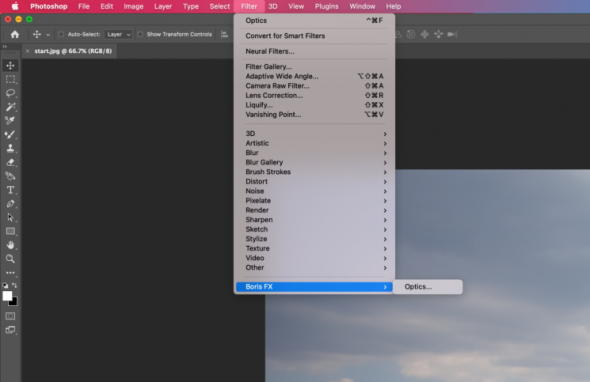Screen dimensions: 590x382
Task: Open the Window menu
Action: point(362,6)
